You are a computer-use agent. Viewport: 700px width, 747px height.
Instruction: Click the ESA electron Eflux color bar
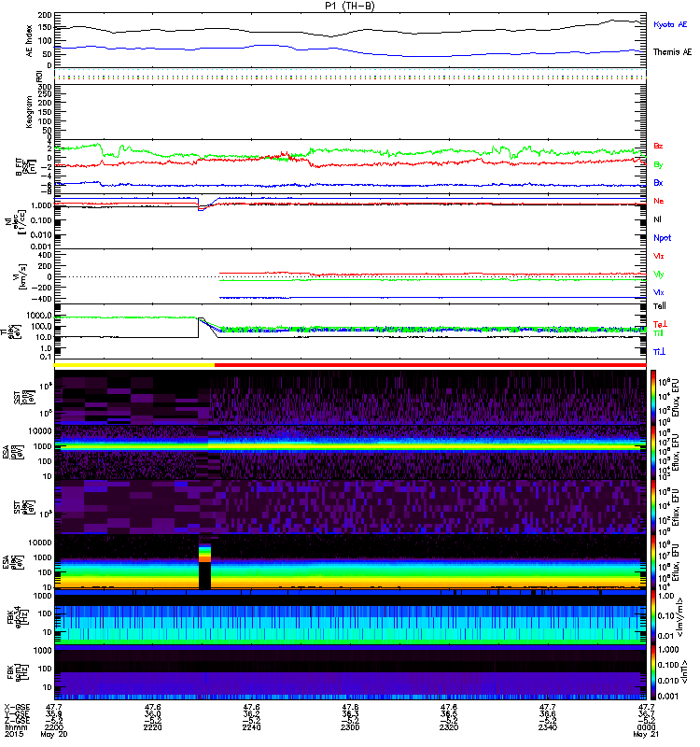653,562
